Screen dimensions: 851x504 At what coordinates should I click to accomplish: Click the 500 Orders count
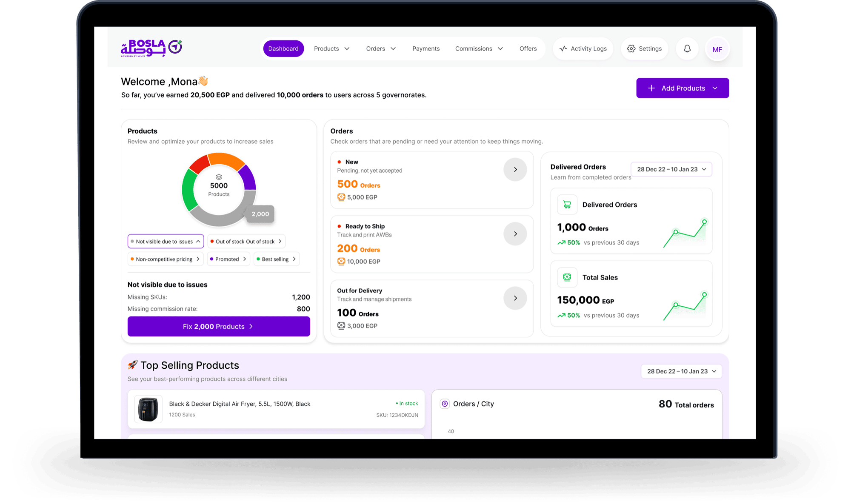[x=358, y=184]
